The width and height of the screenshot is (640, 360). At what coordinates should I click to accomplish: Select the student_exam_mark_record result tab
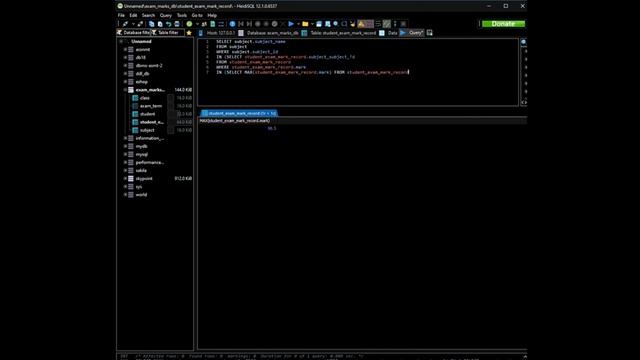239,113
